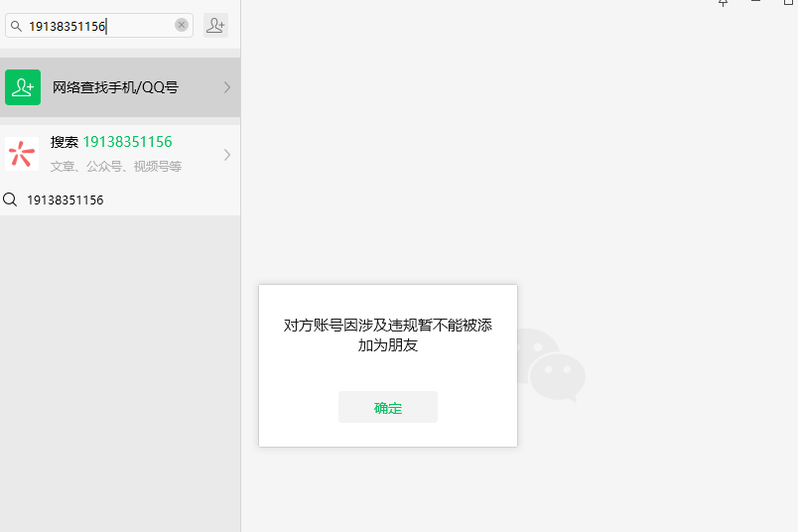Click the magnifier icon inside the search box
Viewport: 798px width, 532px height.
pos(16,26)
